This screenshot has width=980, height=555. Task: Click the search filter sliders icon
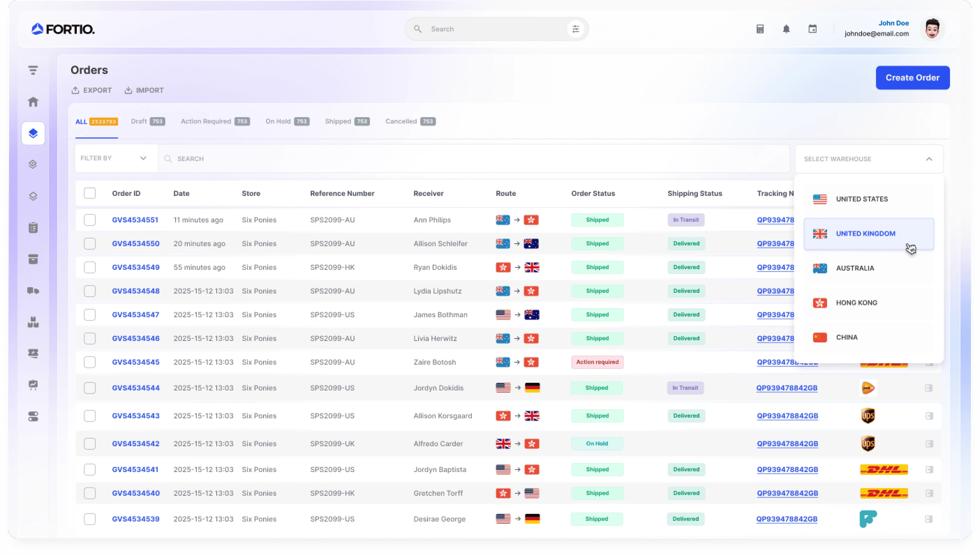coord(576,29)
